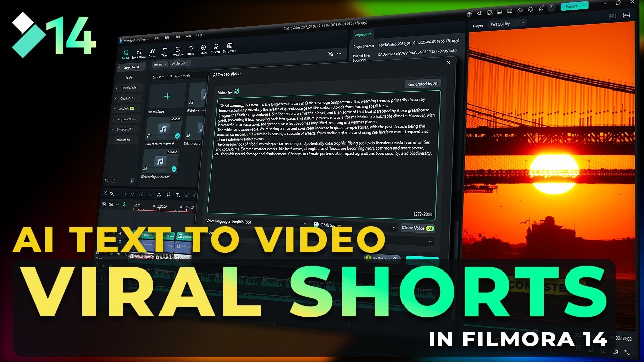Select the 'We're seeing a clear and' clip
644x362 pixels.
point(160,161)
